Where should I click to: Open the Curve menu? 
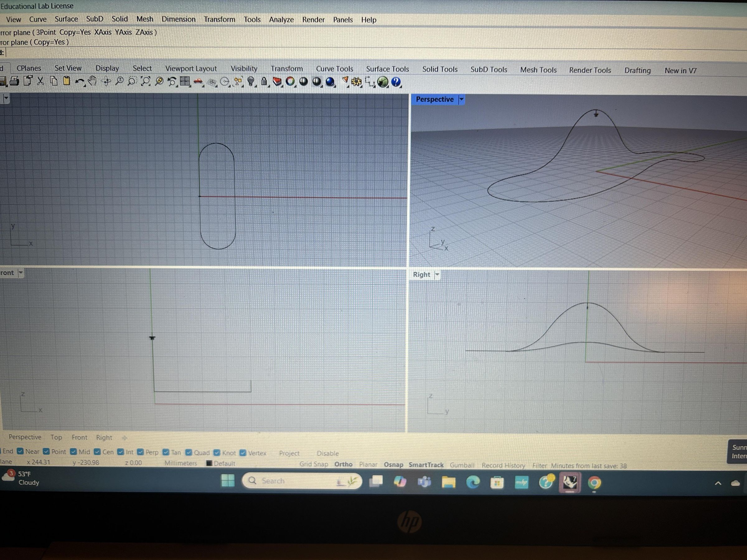tap(38, 19)
